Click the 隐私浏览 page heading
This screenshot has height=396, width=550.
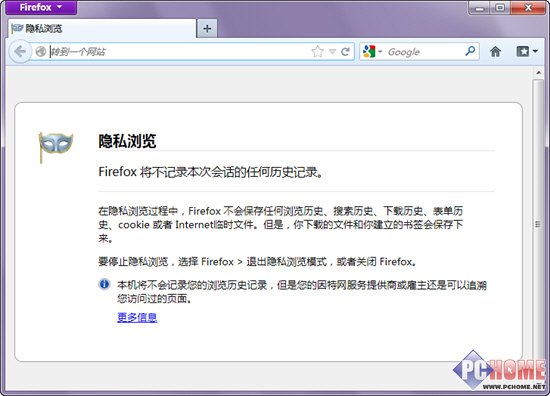(127, 141)
